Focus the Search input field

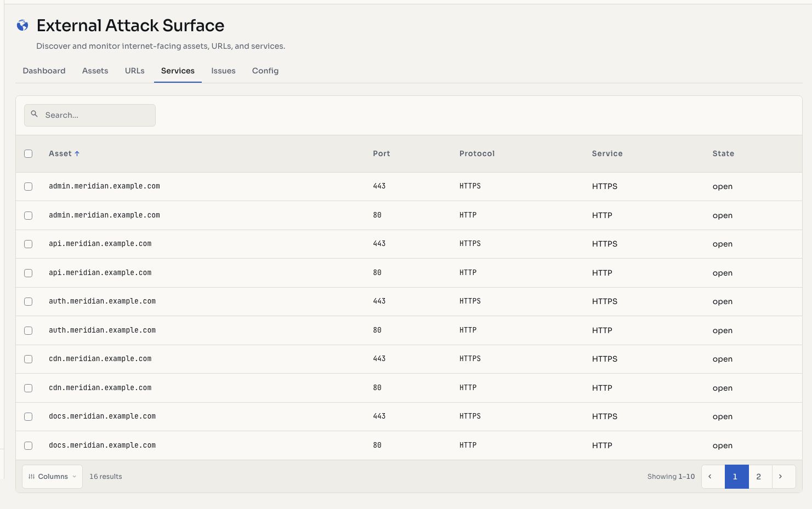tap(90, 115)
